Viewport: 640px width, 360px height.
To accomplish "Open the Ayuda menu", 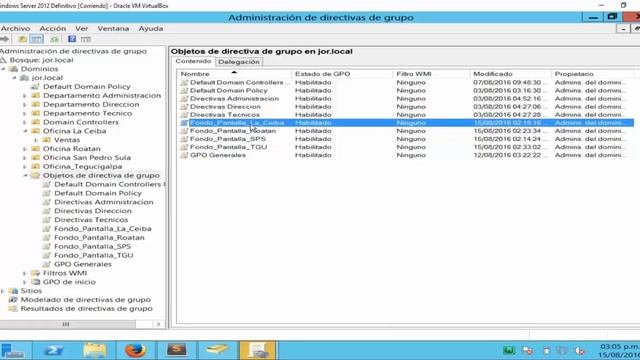I will tap(151, 29).
